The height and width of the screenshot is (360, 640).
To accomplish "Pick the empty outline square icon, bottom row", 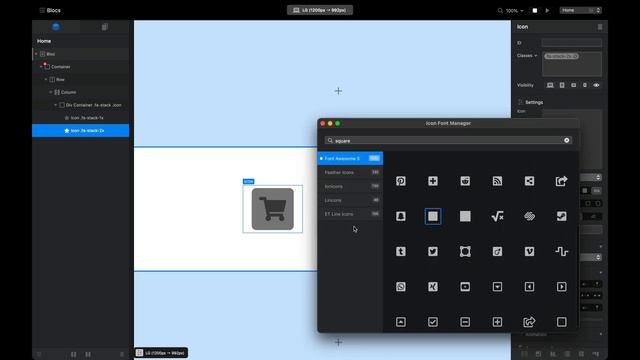I will 562,322.
